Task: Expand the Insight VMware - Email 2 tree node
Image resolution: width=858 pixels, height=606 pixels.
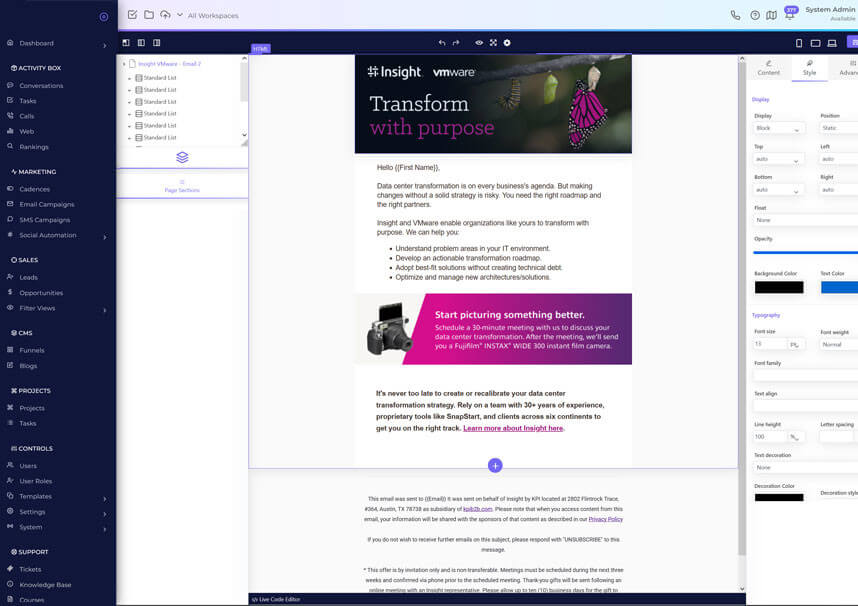Action: pyautogui.click(x=124, y=64)
